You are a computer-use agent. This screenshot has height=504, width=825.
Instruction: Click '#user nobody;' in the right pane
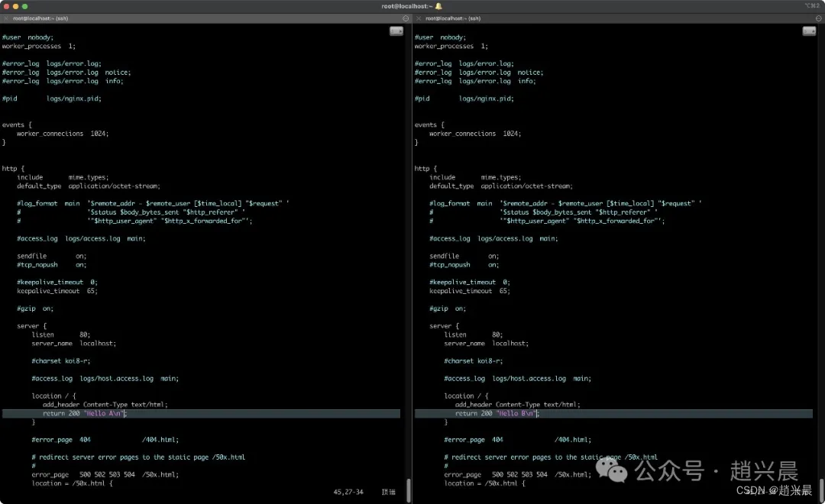441,37
